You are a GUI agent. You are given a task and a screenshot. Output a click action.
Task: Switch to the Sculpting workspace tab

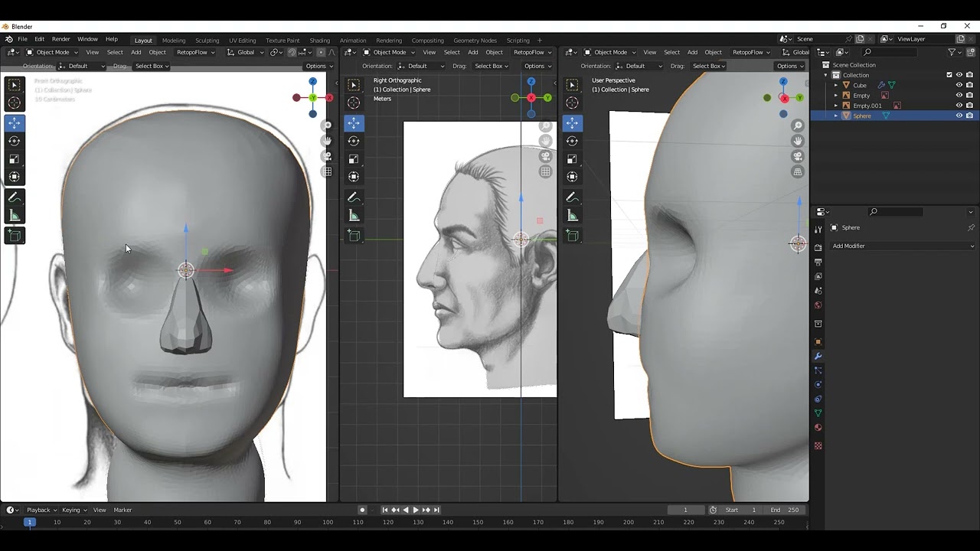(x=207, y=41)
